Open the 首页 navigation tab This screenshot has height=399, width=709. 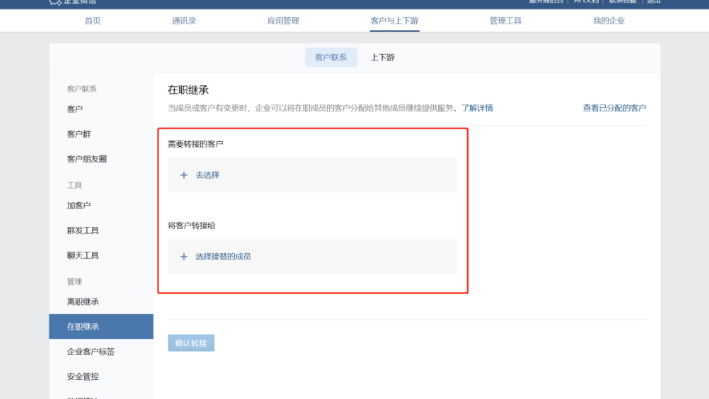click(93, 21)
